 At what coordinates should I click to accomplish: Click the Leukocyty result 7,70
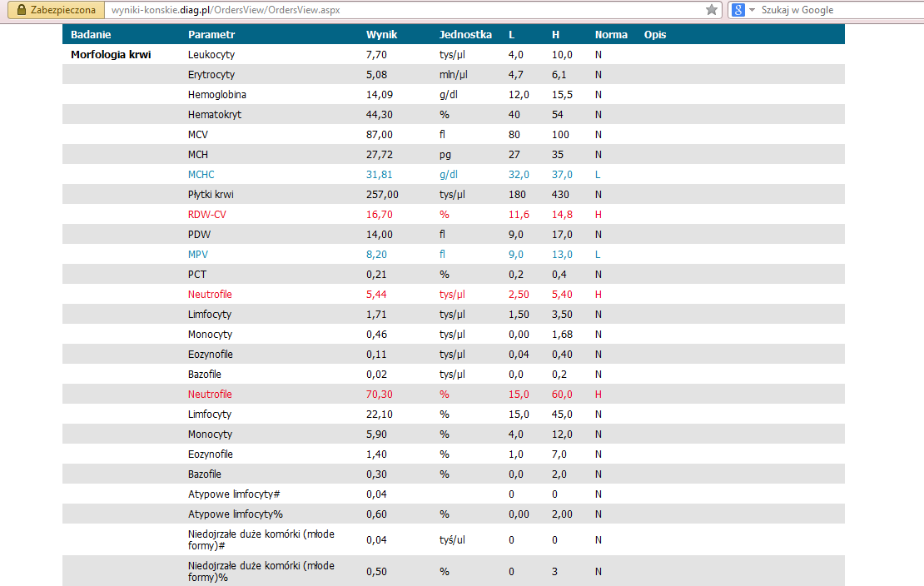[x=376, y=55]
